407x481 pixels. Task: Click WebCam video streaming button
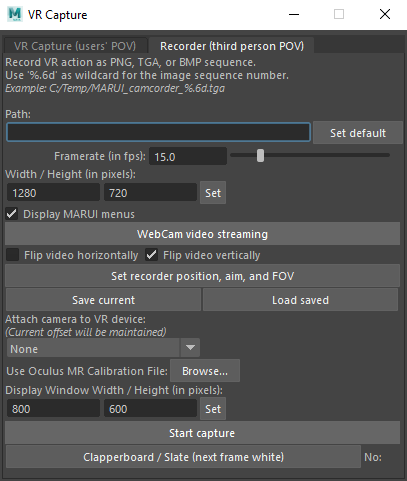(x=202, y=234)
